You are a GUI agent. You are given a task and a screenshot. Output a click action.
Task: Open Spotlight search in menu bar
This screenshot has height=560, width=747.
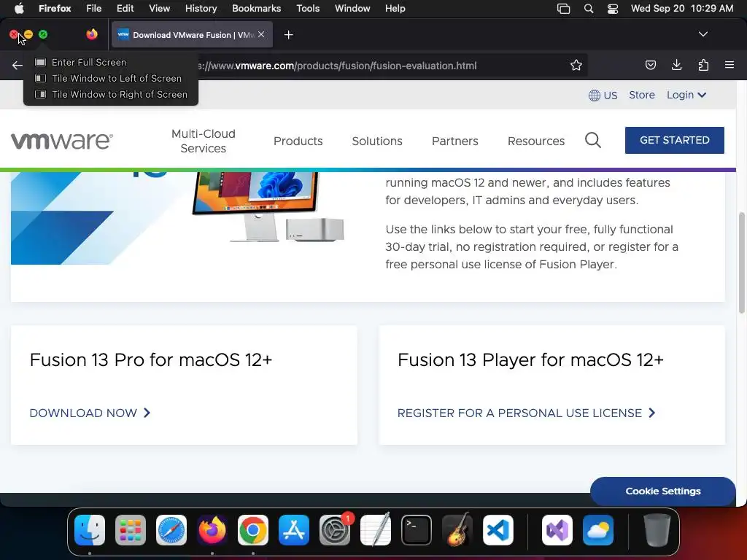coord(589,9)
